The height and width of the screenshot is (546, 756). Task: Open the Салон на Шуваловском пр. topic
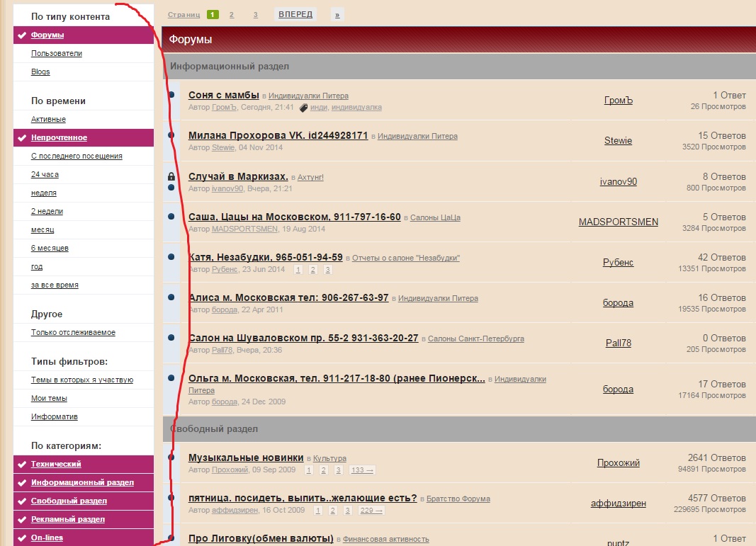(x=303, y=338)
